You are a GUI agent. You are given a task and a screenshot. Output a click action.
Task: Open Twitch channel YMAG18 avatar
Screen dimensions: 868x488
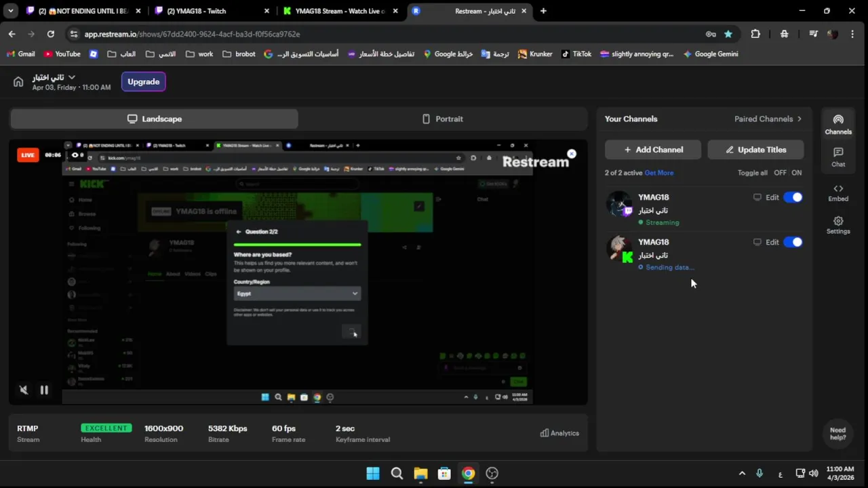pos(619,203)
